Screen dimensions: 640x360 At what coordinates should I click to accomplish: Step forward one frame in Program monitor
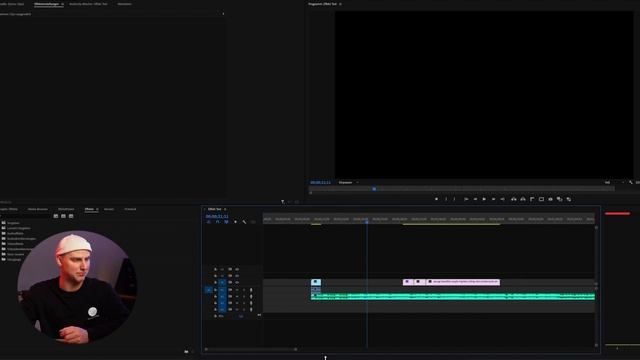click(493, 199)
